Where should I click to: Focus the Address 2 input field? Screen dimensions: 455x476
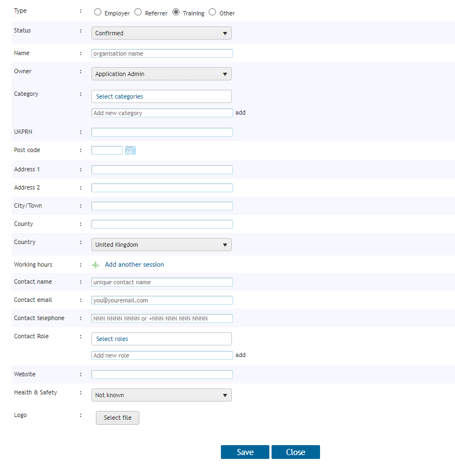pos(162,188)
